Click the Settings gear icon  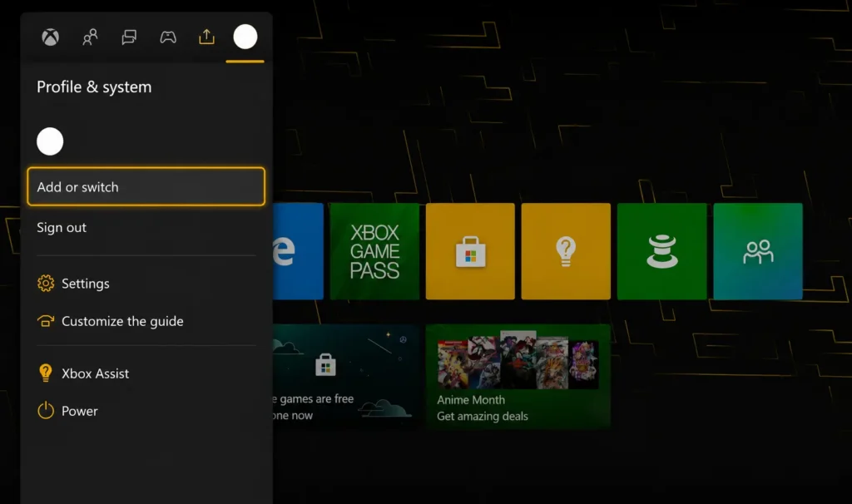[46, 283]
